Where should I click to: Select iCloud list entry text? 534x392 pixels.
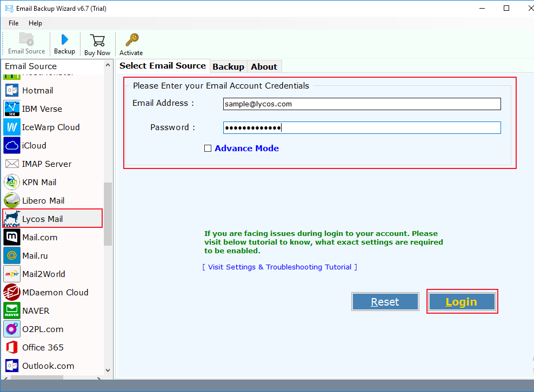pyautogui.click(x=34, y=146)
